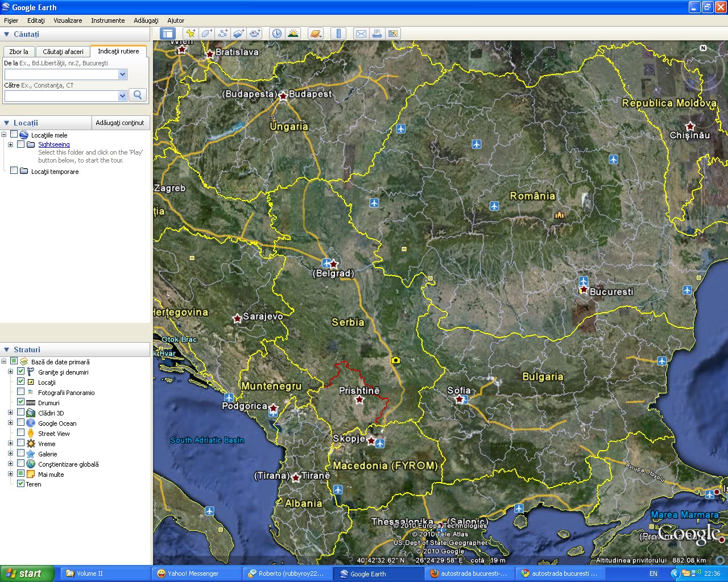Expand the Sightseeing folder
This screenshot has width=728, height=582.
point(10,144)
